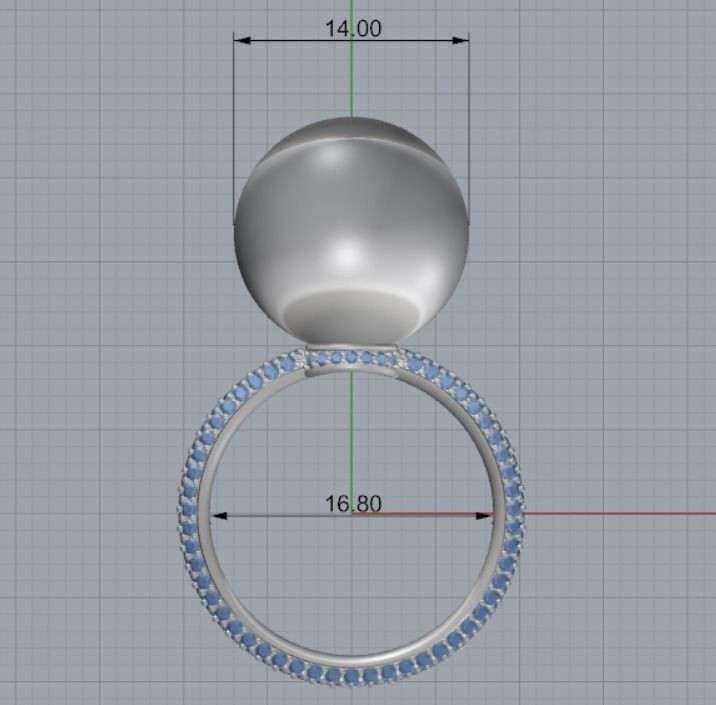
Task: Select the 14.00 dimension text
Action: click(x=353, y=29)
